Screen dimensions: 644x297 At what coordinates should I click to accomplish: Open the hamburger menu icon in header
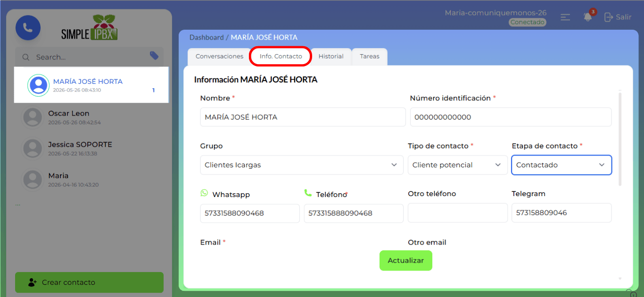tap(565, 17)
